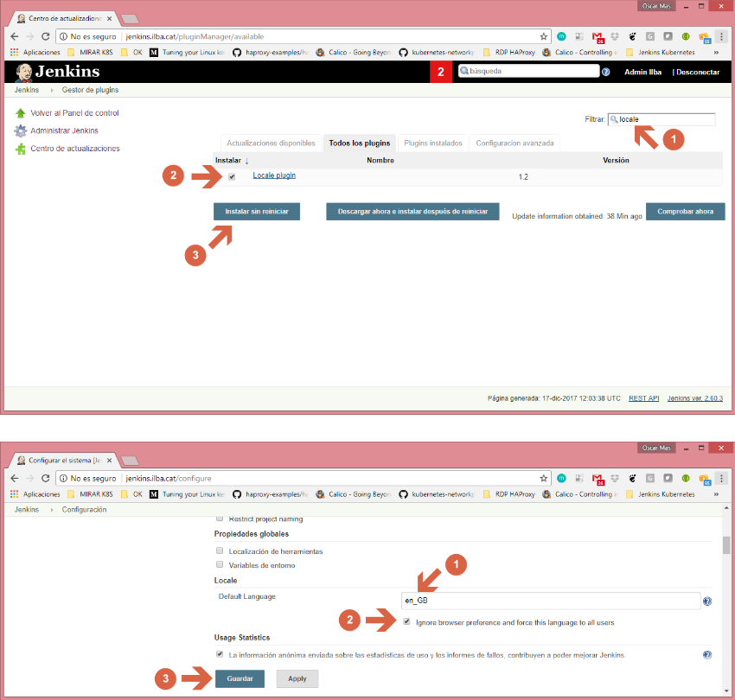Click Admin Ilba user link
This screenshot has width=735, height=700.
[642, 72]
